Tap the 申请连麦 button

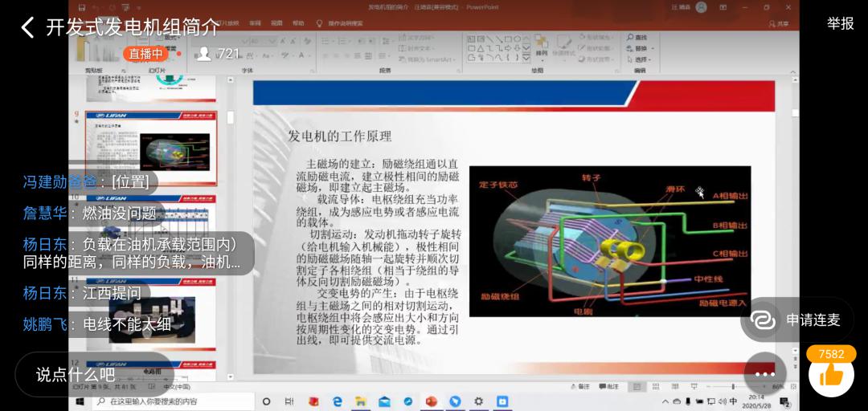[796, 319]
